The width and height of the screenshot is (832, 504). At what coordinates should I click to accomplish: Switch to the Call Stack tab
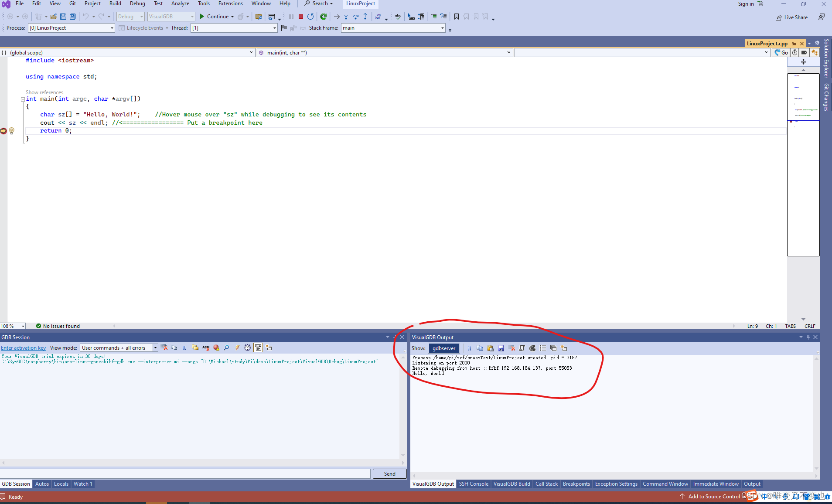(x=546, y=484)
